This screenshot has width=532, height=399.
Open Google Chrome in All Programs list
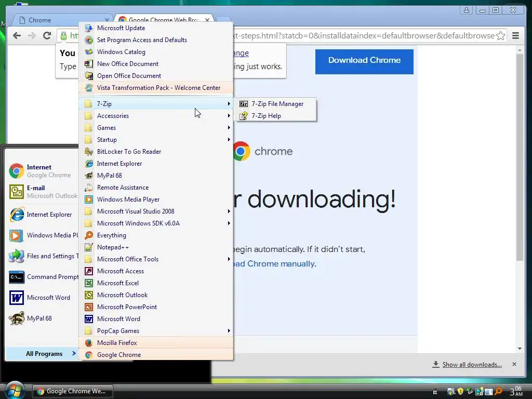[156, 354]
